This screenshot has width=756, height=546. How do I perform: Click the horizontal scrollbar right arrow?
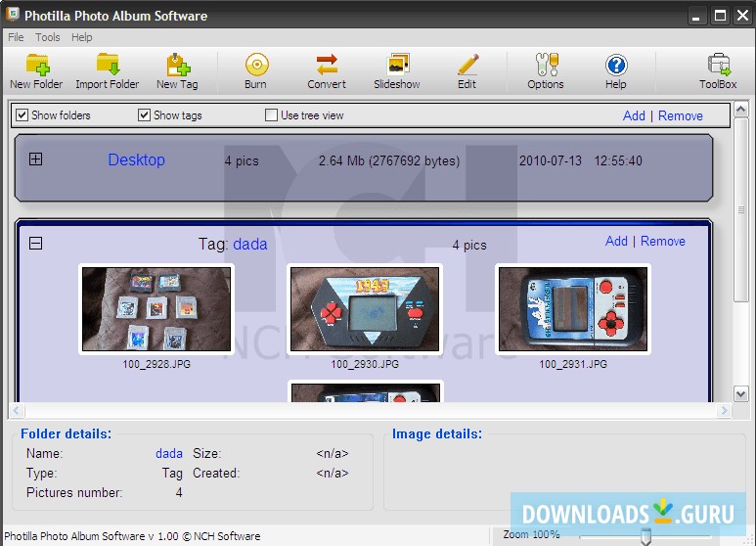[723, 410]
